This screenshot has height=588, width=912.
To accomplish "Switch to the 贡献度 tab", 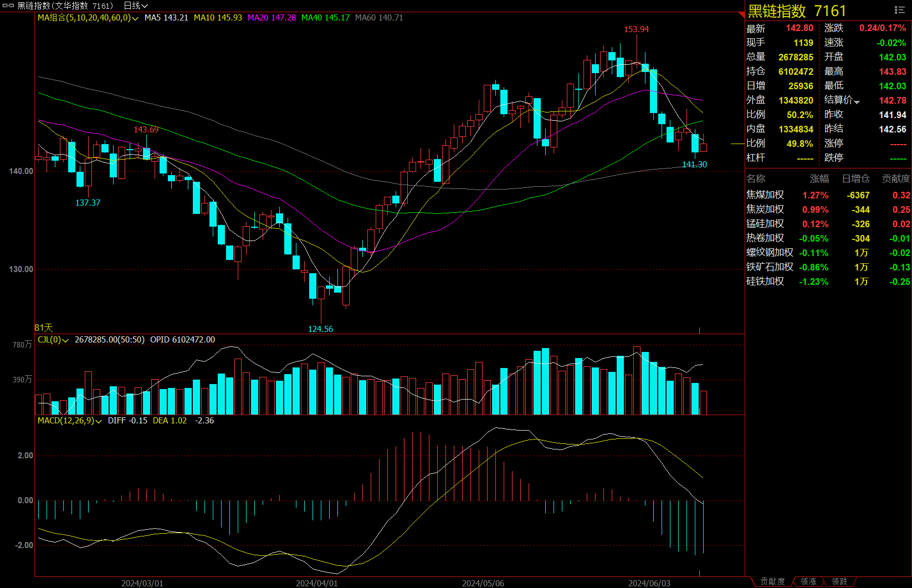I will click(x=772, y=581).
